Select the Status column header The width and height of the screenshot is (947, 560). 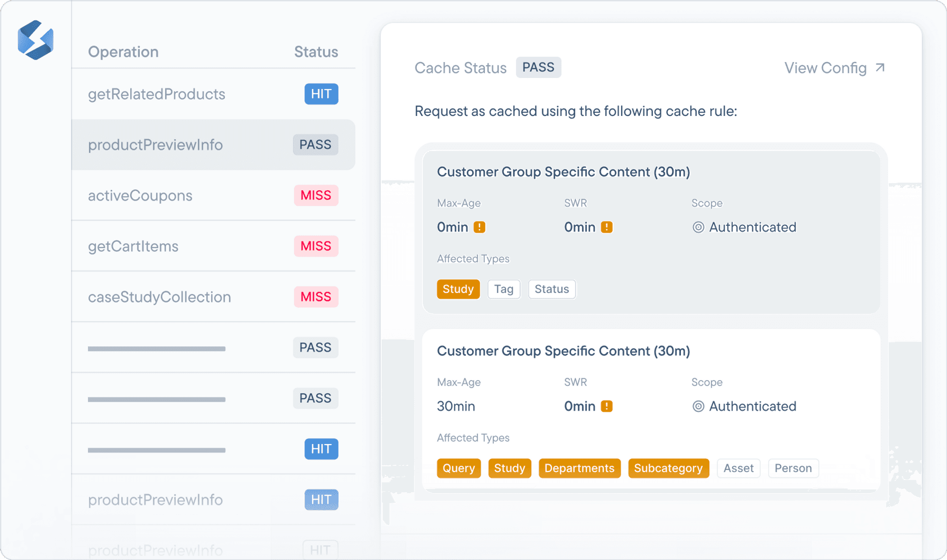[x=315, y=52]
